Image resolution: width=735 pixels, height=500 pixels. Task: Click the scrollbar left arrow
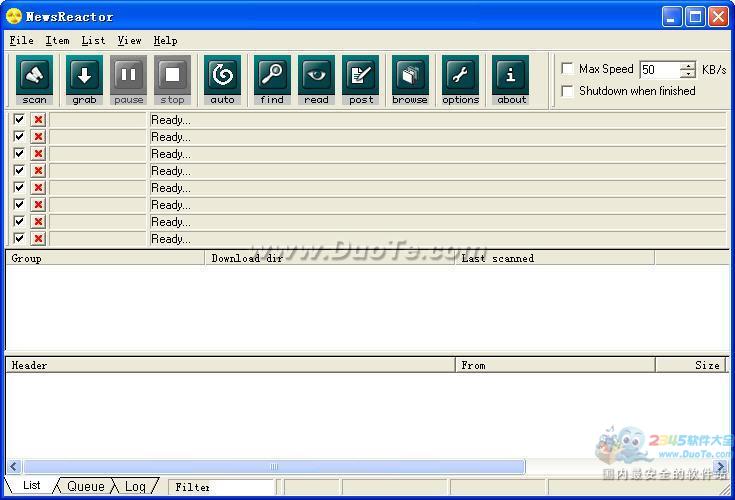tap(14, 467)
